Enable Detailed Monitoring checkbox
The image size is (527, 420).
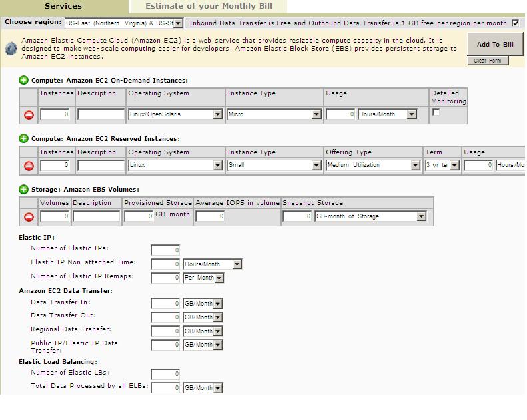(x=436, y=112)
